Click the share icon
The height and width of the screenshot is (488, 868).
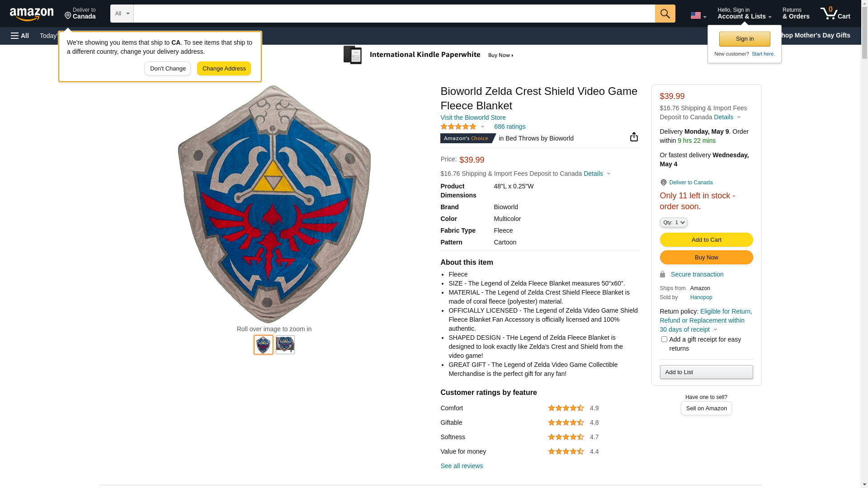coord(634,137)
